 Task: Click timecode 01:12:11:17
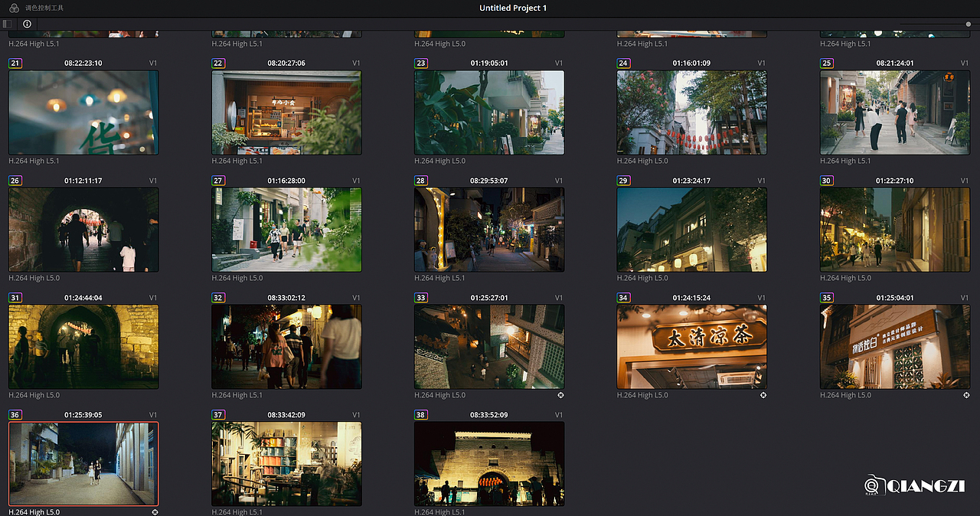click(83, 181)
